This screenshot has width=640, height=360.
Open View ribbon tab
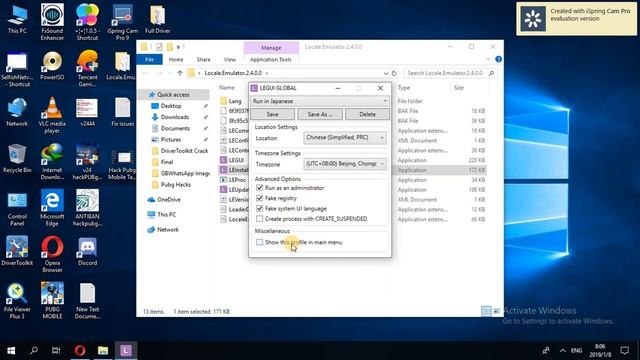pyautogui.click(x=230, y=59)
